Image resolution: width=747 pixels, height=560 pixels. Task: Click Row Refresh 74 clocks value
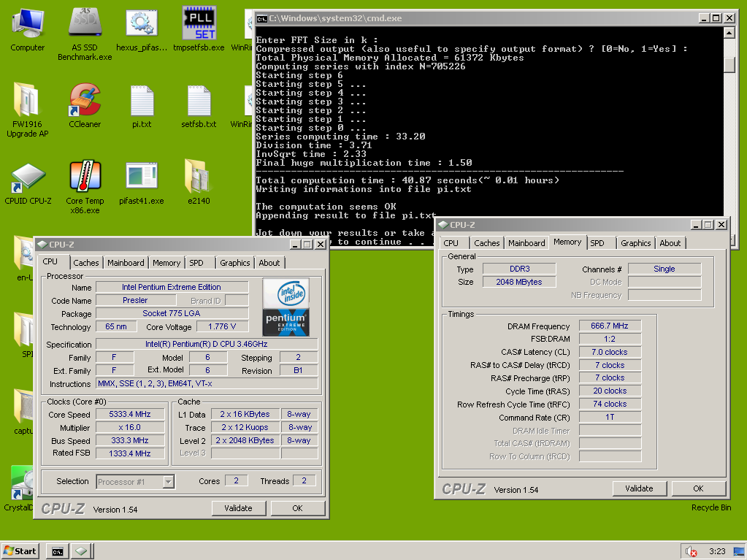pos(610,404)
